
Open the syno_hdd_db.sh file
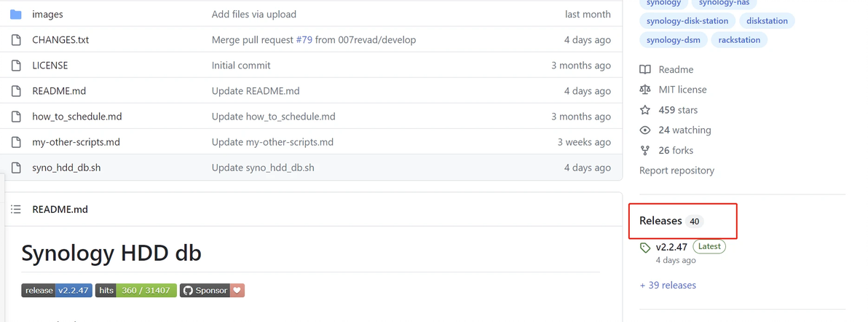[x=66, y=168]
